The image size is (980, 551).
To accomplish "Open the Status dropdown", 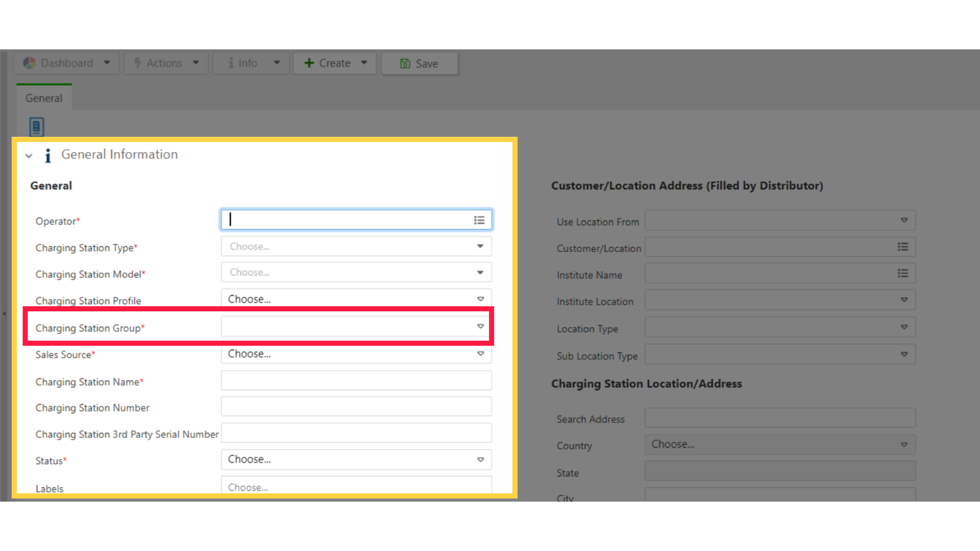I will click(356, 460).
